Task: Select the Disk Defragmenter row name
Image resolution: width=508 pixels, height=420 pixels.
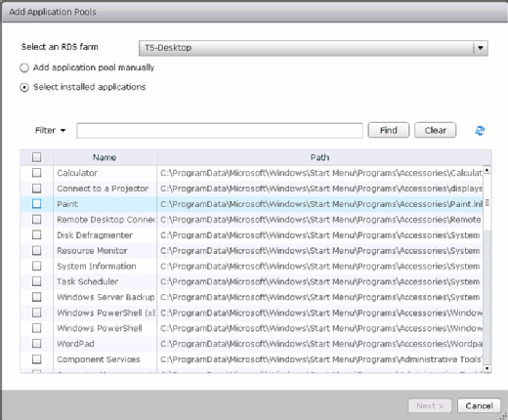Action: click(x=95, y=235)
